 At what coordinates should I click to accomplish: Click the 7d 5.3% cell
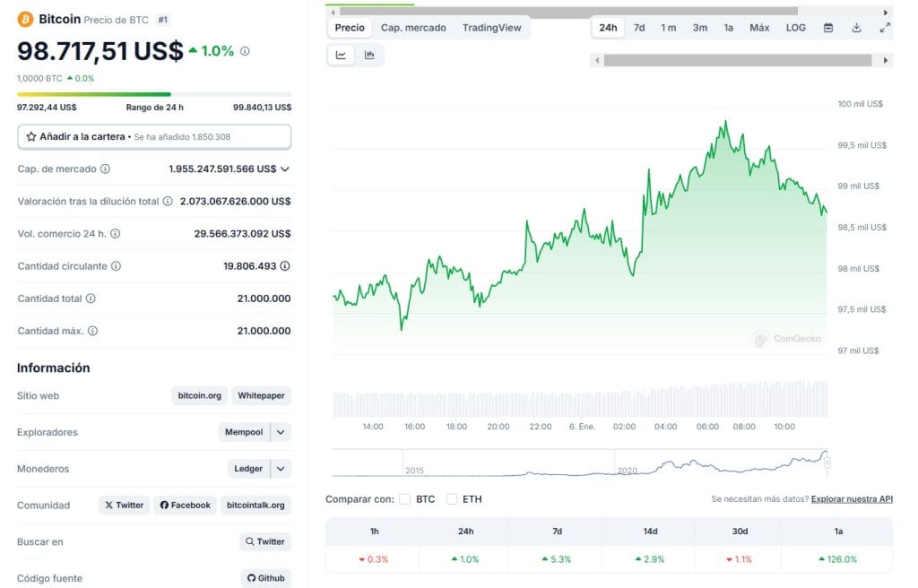tap(557, 559)
